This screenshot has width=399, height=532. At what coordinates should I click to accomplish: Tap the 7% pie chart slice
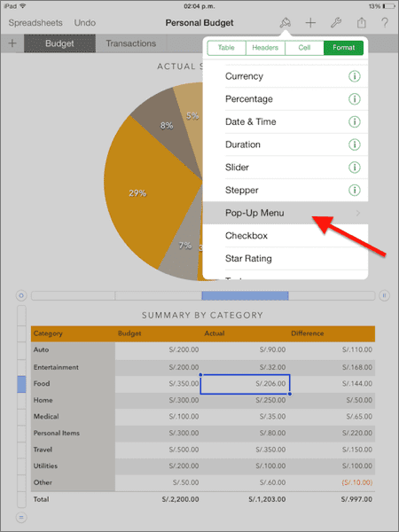[185, 246]
